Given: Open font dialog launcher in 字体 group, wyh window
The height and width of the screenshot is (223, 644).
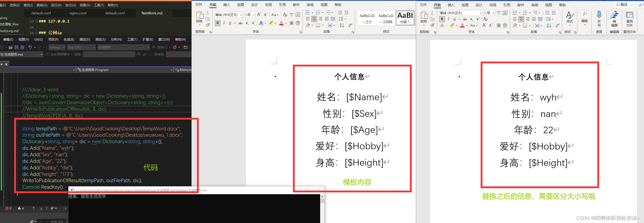Looking at the screenshot, I should pos(508,32).
